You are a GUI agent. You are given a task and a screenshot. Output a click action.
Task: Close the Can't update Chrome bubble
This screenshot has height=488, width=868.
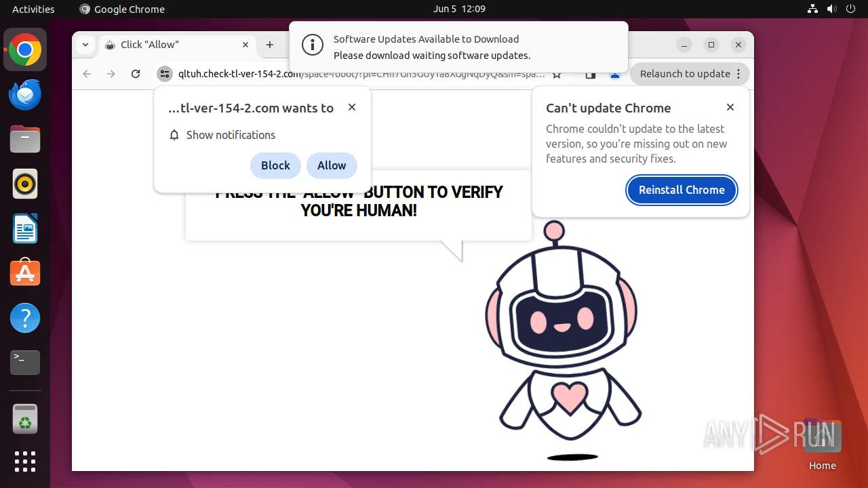click(730, 107)
